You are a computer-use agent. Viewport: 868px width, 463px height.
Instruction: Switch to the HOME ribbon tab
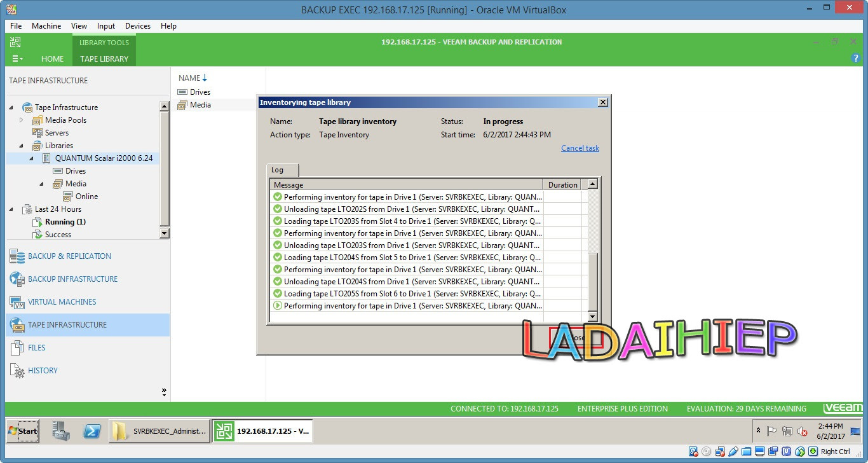point(52,59)
